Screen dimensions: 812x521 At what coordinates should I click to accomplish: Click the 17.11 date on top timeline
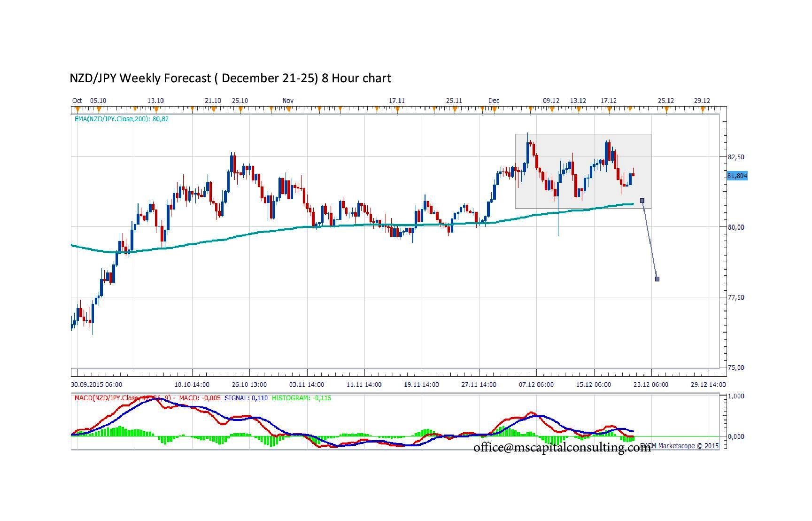[397, 101]
